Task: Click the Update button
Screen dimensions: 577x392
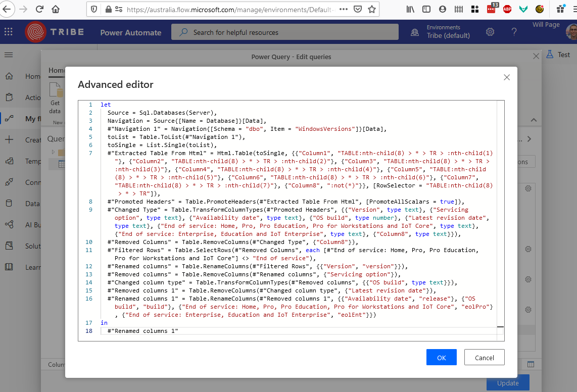Action: [507, 383]
